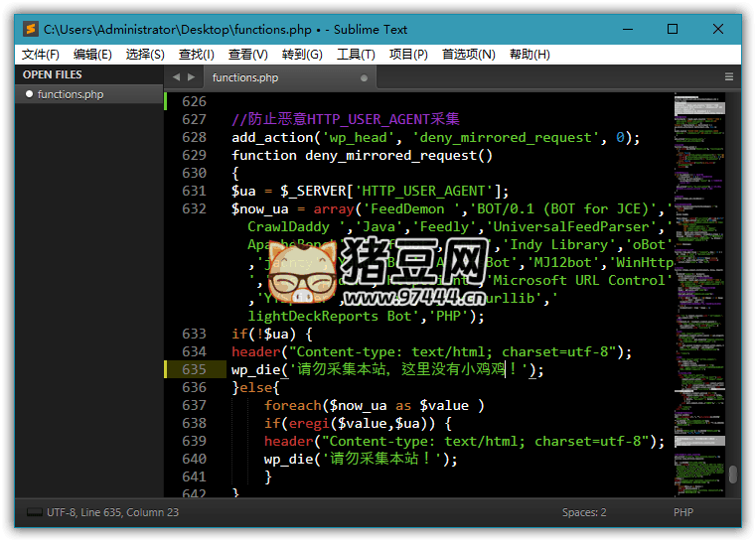Go to next tab with right arrow

coord(192,77)
